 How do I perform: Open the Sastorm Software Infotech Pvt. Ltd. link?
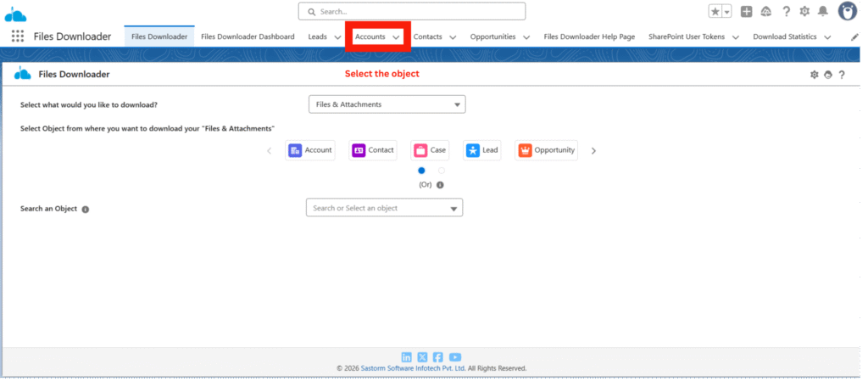click(x=413, y=368)
